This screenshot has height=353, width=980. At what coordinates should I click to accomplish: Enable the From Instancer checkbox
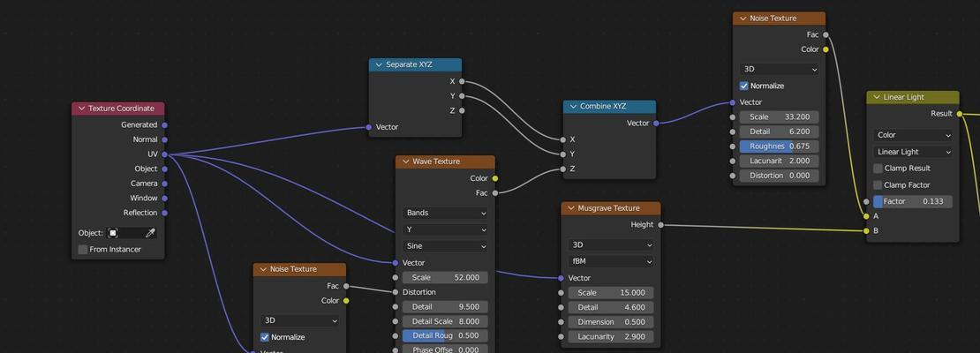(83, 250)
